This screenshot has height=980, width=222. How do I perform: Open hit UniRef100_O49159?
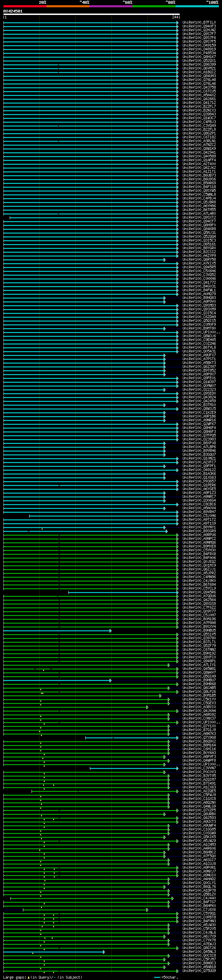click(x=199, y=45)
